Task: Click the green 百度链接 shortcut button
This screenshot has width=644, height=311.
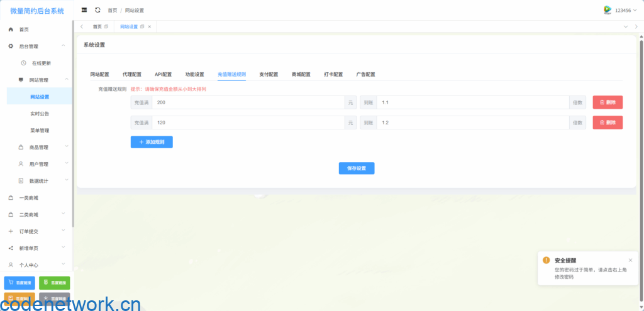Action: coord(55,283)
